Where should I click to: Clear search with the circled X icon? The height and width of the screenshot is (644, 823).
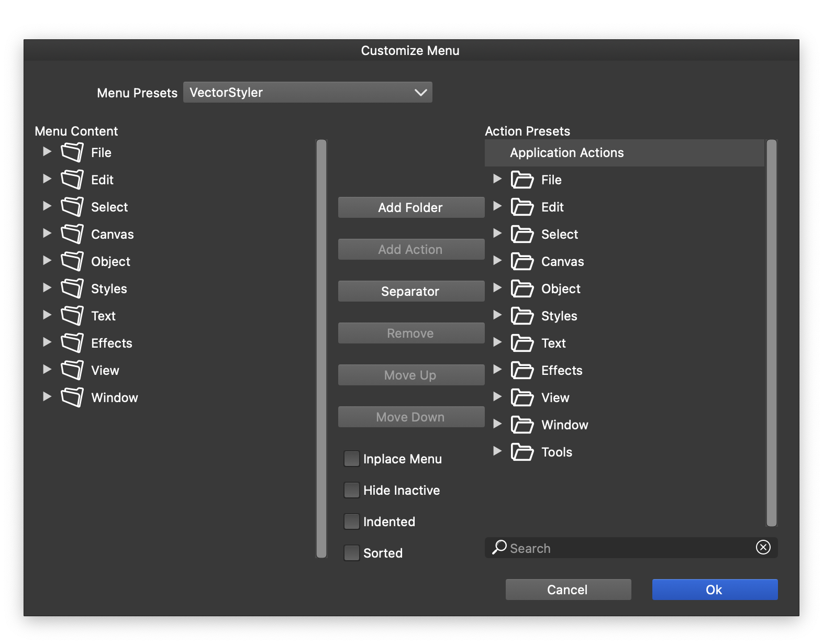763,547
